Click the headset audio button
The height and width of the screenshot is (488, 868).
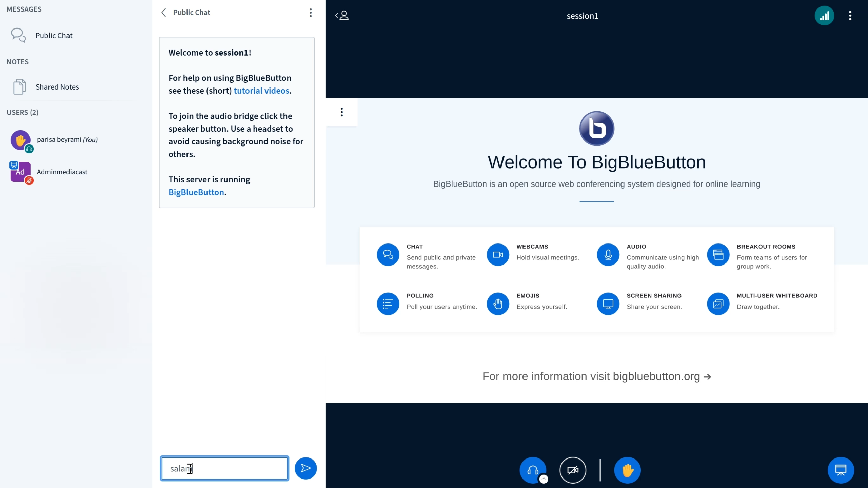pos(532,470)
